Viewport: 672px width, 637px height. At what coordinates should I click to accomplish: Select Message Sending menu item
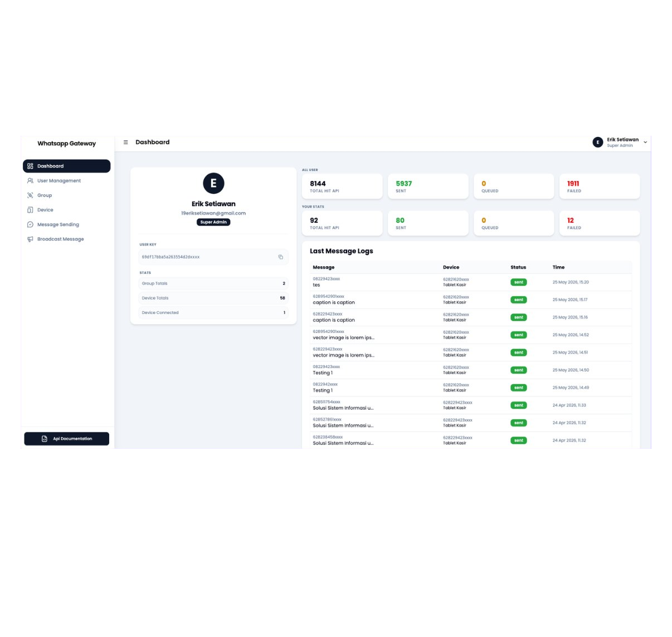tap(66, 224)
